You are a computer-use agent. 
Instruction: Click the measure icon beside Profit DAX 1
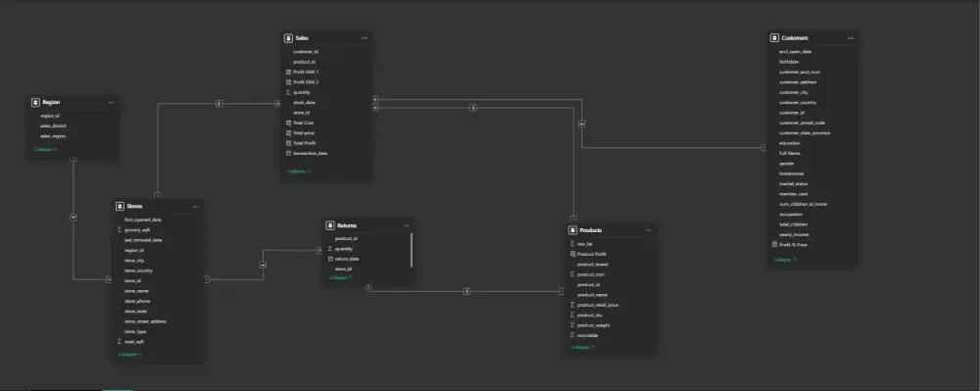tap(288, 72)
